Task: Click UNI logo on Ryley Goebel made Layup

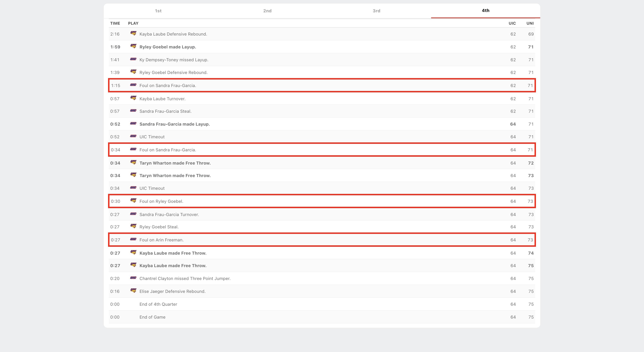Action: 133,46
